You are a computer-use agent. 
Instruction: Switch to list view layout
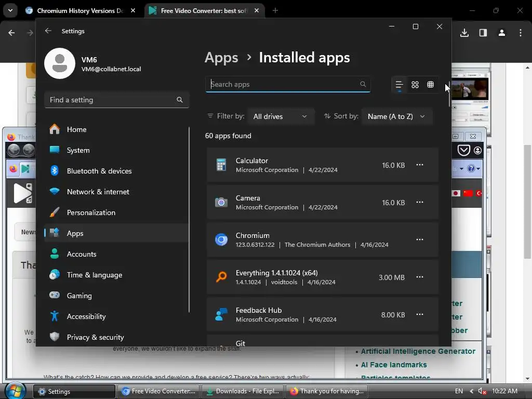(399, 85)
